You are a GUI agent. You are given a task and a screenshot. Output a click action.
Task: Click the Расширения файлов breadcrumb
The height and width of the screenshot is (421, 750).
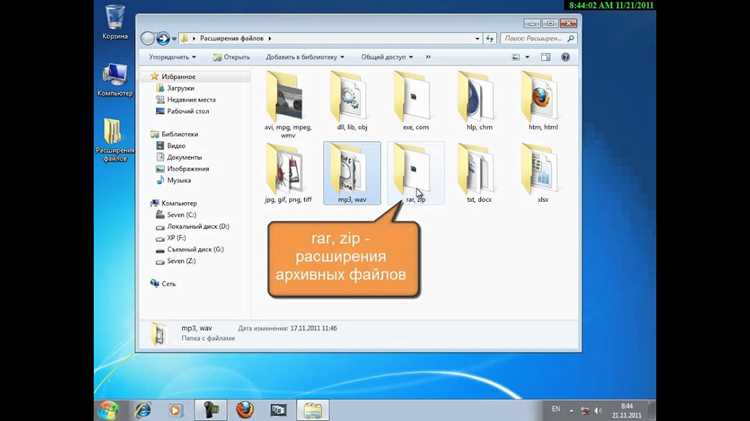coord(232,38)
